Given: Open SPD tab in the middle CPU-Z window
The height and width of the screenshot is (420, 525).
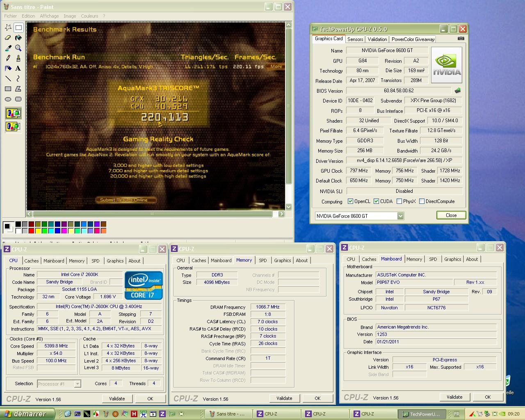Looking at the screenshot, I should [x=263, y=260].
